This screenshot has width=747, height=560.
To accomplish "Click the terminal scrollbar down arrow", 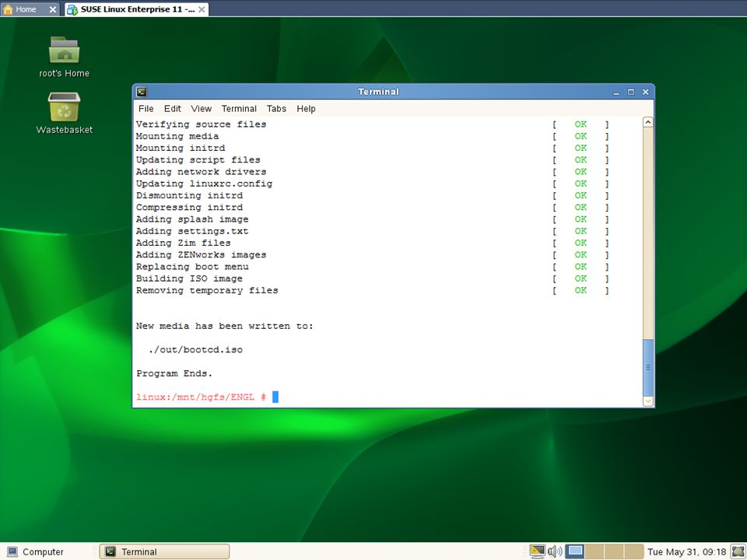I will tap(648, 401).
